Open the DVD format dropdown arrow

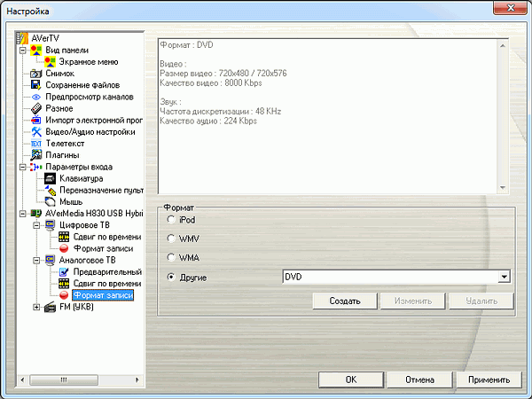(x=504, y=277)
